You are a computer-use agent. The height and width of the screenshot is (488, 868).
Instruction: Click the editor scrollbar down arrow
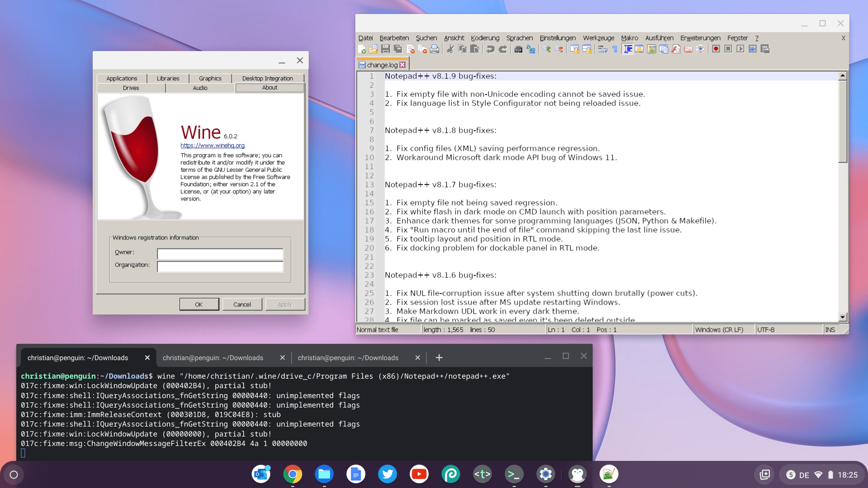coord(842,317)
